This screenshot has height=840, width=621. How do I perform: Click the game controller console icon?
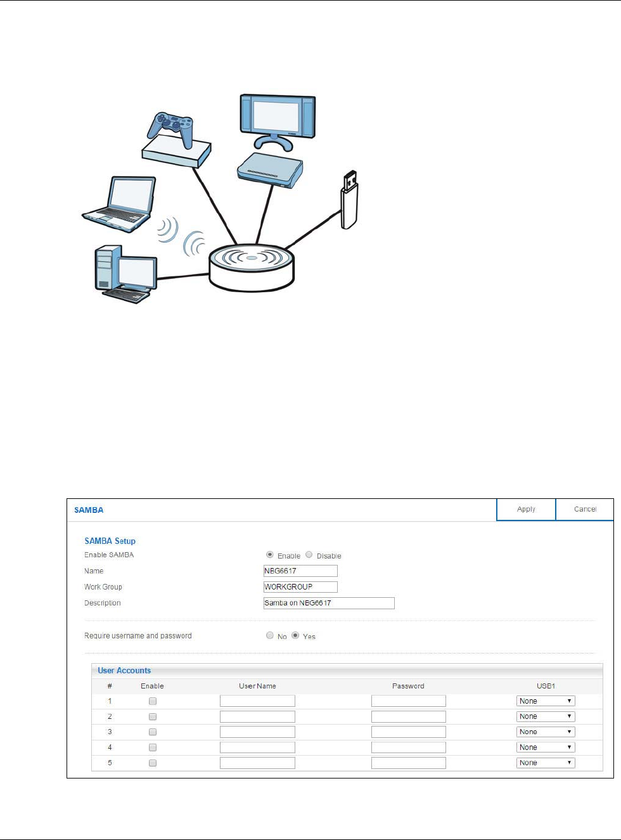click(x=176, y=139)
